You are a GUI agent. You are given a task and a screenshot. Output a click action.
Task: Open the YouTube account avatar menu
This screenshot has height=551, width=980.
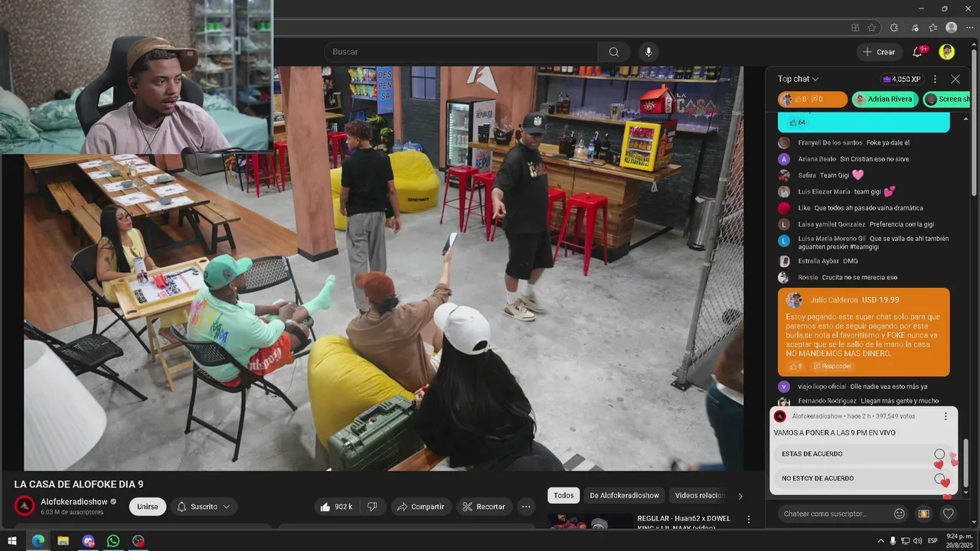947,52
